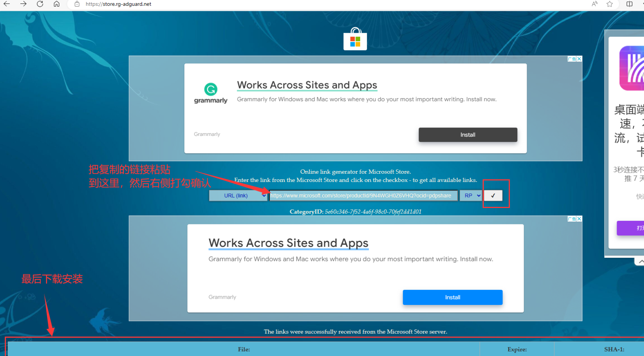Check the confirmation checkbox to fetch links

point(493,195)
